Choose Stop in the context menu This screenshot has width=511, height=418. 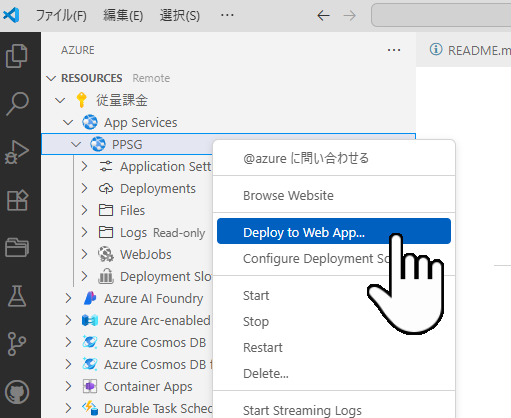click(334, 322)
